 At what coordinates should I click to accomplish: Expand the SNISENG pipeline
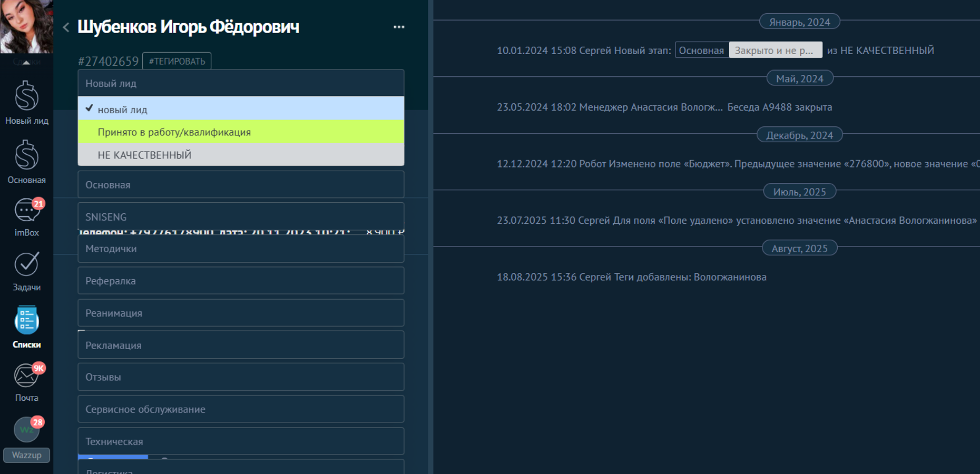tap(241, 216)
